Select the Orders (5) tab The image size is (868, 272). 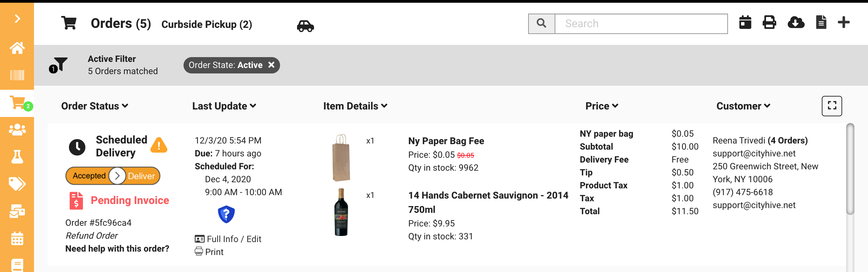[121, 23]
